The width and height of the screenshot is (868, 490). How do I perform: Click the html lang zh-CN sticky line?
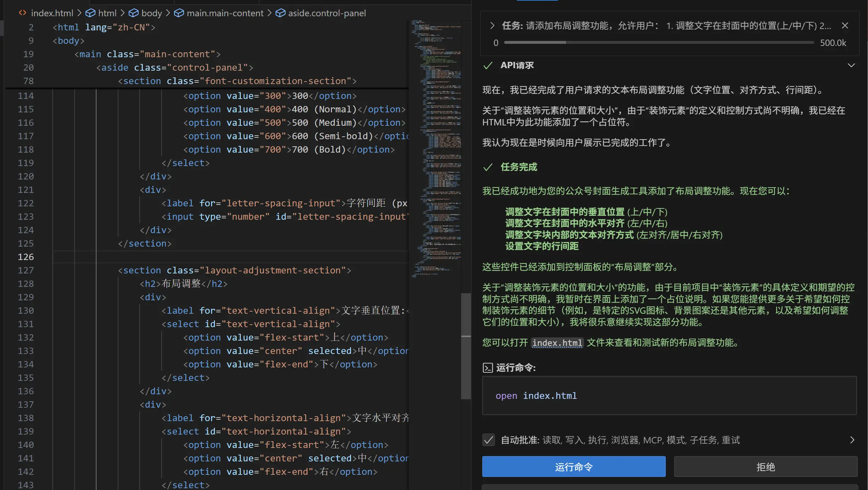pos(104,27)
